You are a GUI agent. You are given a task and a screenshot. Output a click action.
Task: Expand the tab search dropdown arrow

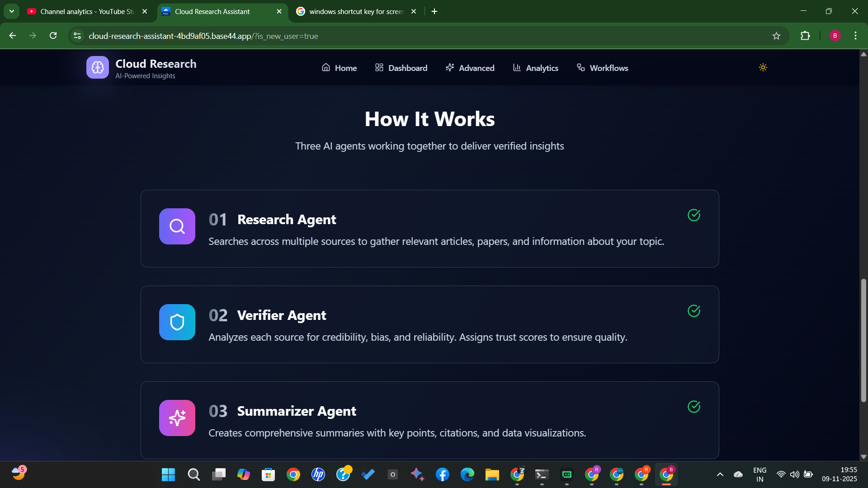click(x=12, y=11)
